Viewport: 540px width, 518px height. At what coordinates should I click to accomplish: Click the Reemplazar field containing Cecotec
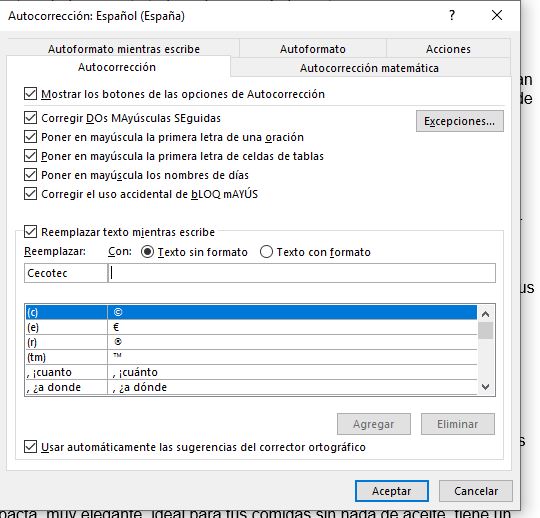click(x=66, y=273)
